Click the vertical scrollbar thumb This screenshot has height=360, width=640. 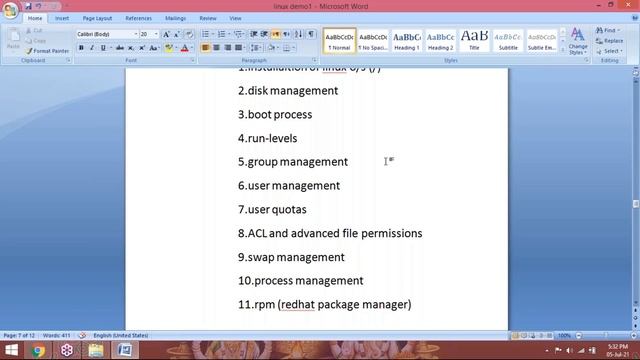coord(636,204)
